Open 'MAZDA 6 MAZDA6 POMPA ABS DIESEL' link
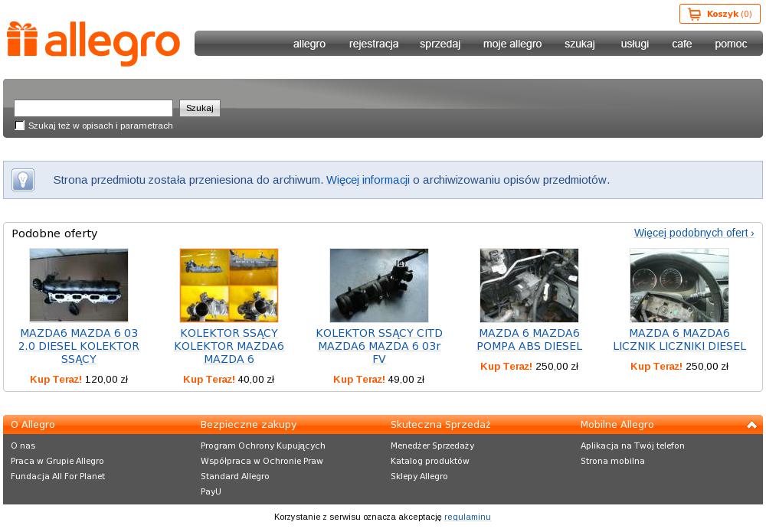 point(529,340)
